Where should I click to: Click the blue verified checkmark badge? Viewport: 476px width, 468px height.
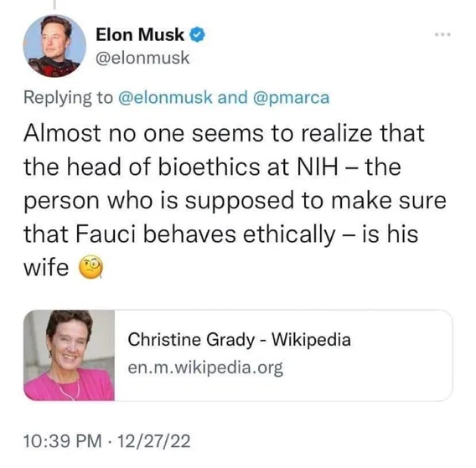(197, 34)
